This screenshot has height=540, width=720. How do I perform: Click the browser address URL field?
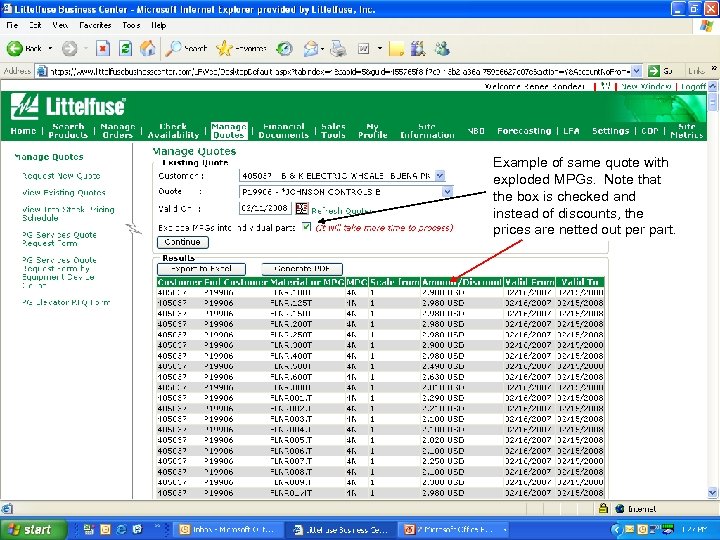click(x=339, y=71)
